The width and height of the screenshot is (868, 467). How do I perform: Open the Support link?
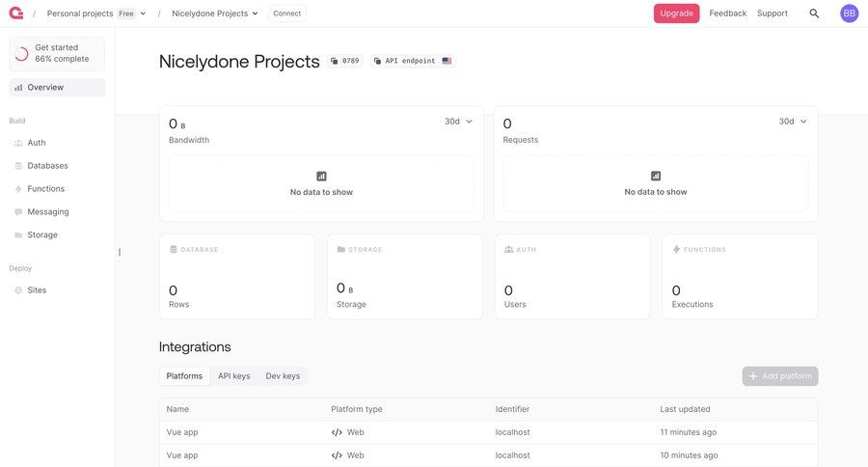click(773, 14)
